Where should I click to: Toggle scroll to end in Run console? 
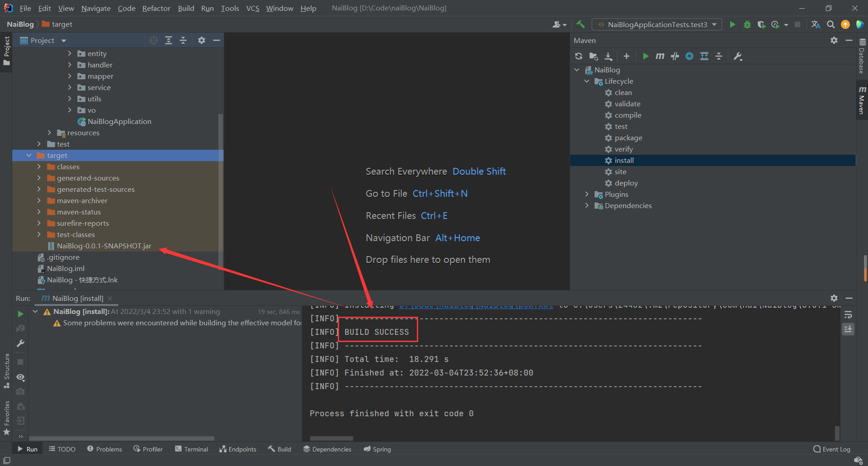848,329
